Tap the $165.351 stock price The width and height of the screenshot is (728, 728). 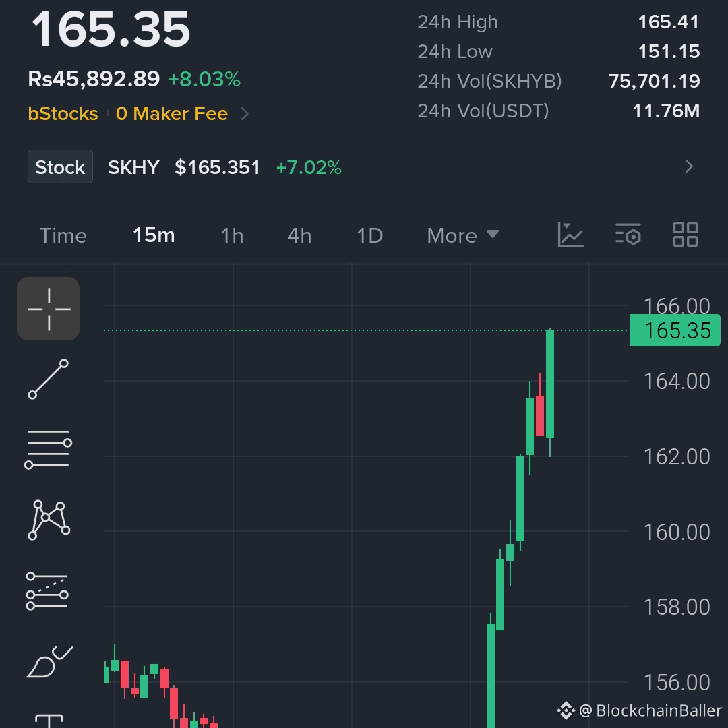tap(217, 167)
